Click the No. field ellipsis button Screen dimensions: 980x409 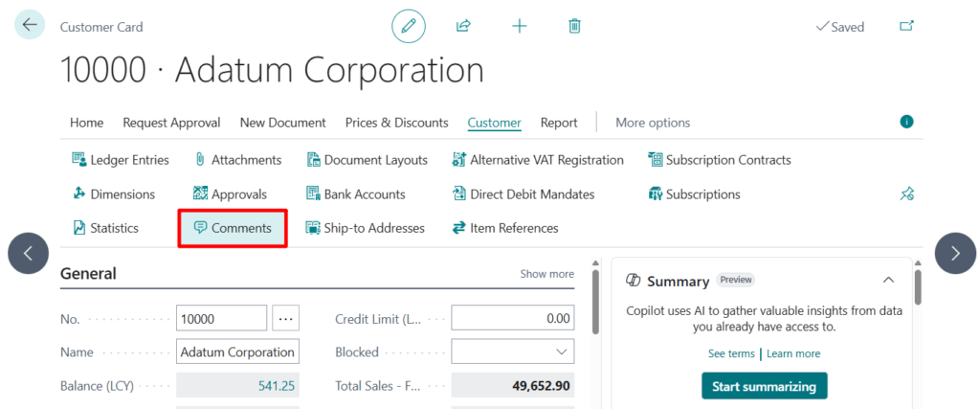(x=286, y=319)
